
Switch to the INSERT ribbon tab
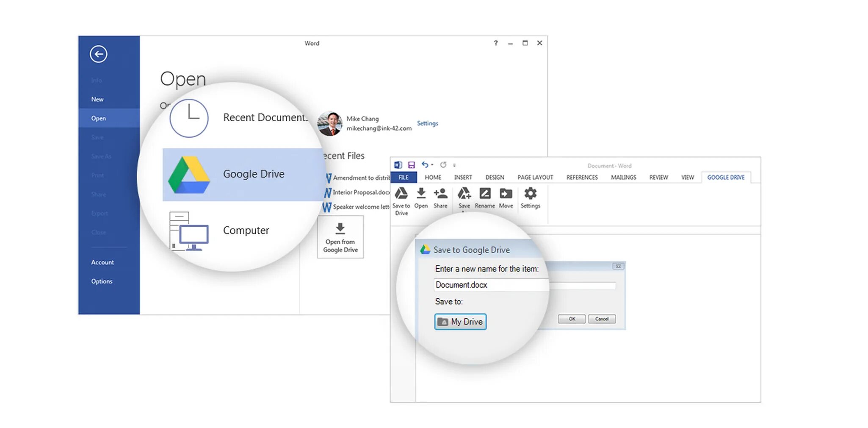[x=463, y=177]
